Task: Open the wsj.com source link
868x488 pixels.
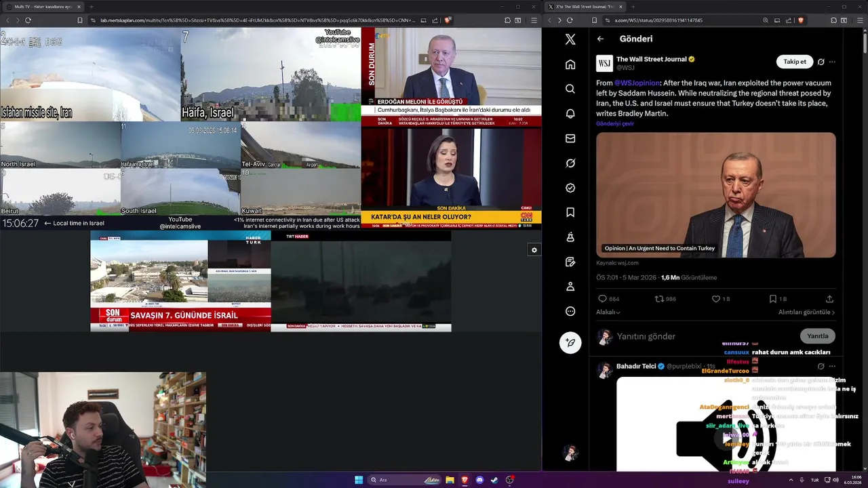Action: (617, 263)
